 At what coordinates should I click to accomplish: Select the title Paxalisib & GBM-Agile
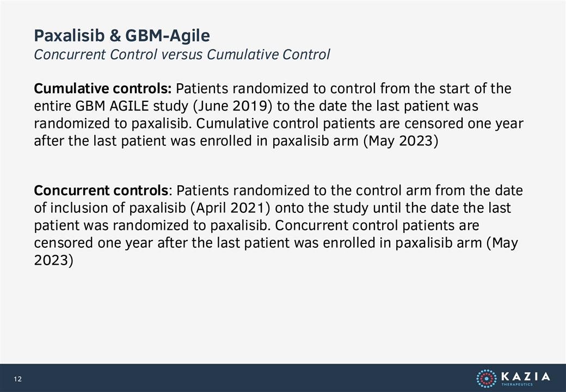(122, 36)
